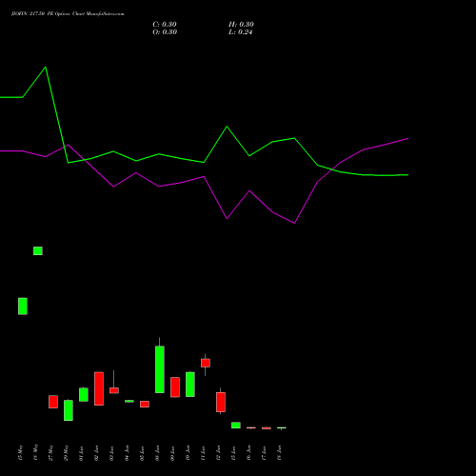Click the right end of the purple line
The image size is (476, 476).
(x=407, y=139)
